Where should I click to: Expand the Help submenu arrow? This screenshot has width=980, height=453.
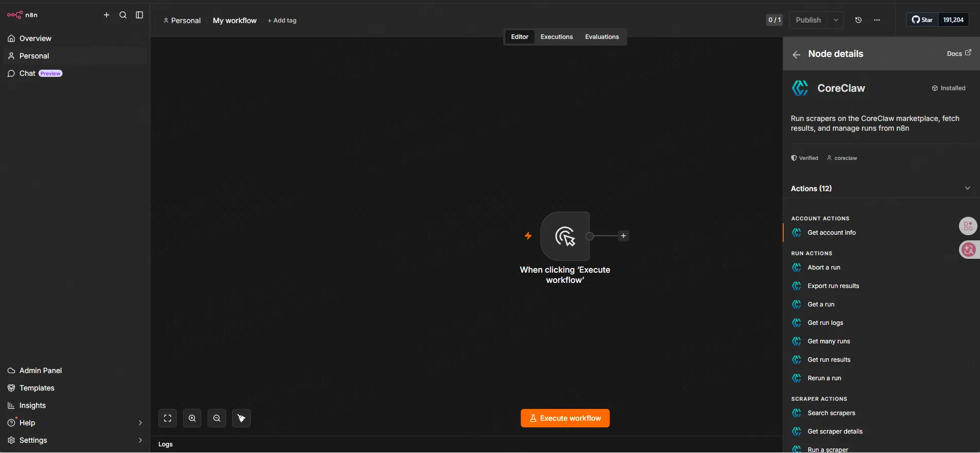click(x=140, y=423)
